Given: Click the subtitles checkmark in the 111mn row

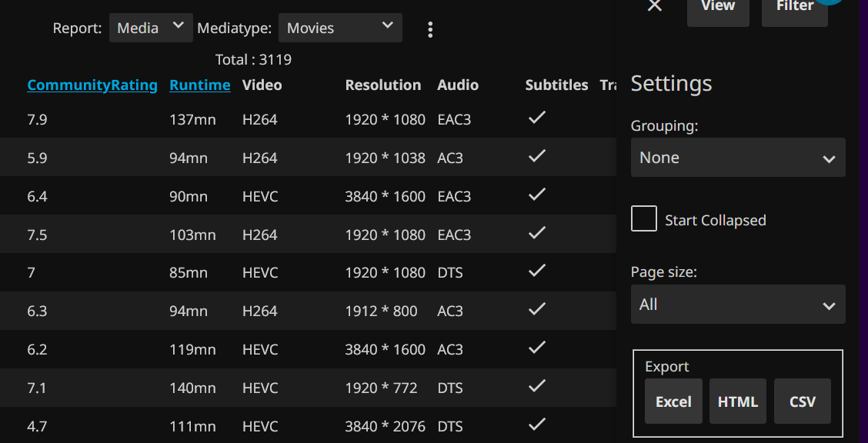Looking at the screenshot, I should pos(537,425).
